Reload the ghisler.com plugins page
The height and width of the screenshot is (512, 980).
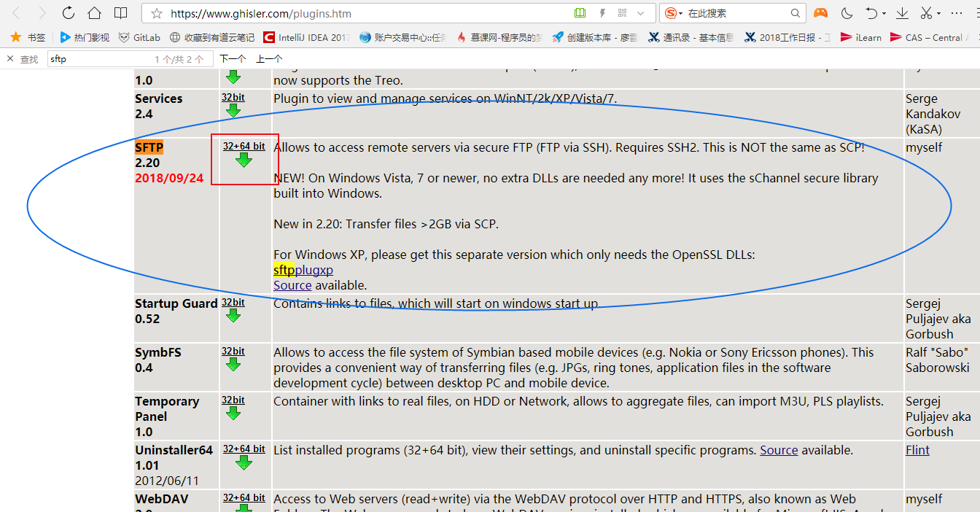pos(68,13)
